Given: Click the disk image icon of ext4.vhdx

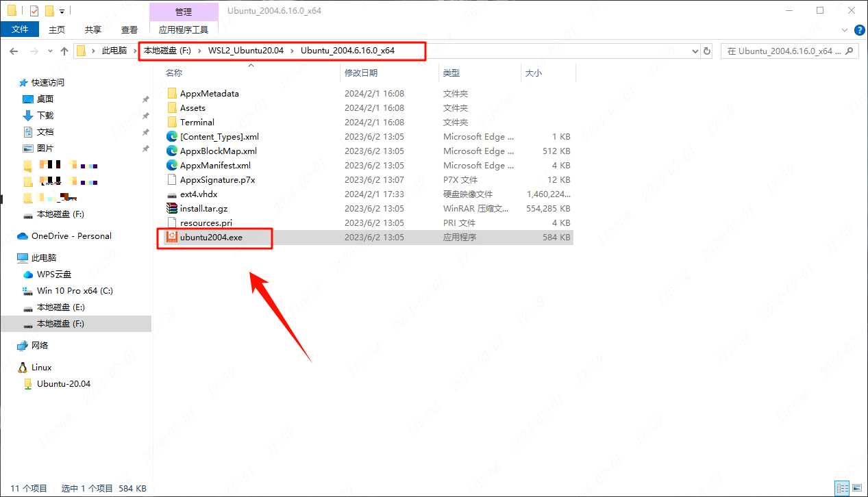Looking at the screenshot, I should (172, 194).
